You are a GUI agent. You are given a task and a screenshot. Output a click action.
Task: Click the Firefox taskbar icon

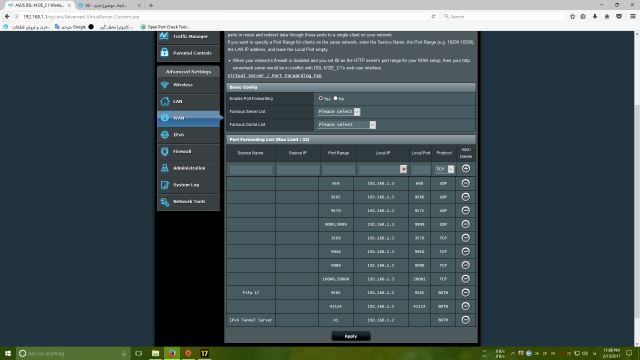172,353
